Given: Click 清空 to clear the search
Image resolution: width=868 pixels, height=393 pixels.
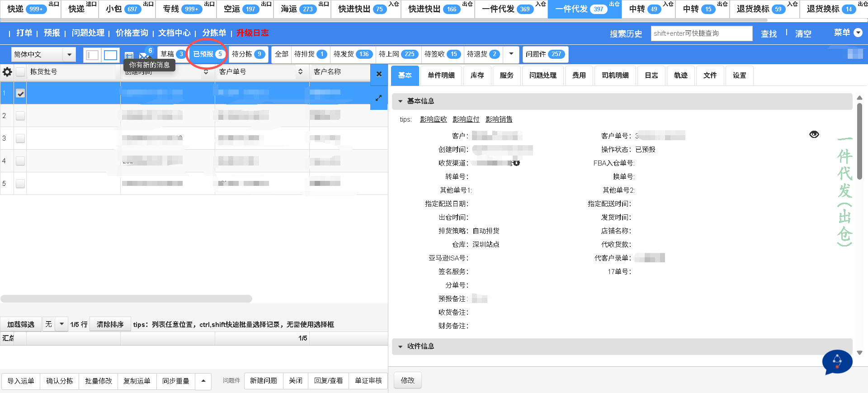Looking at the screenshot, I should 803,33.
